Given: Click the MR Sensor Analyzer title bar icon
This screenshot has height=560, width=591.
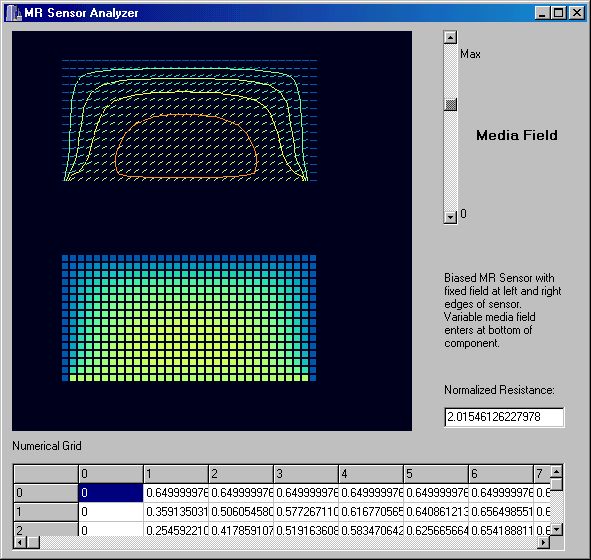Looking at the screenshot, I should pyautogui.click(x=14, y=13).
